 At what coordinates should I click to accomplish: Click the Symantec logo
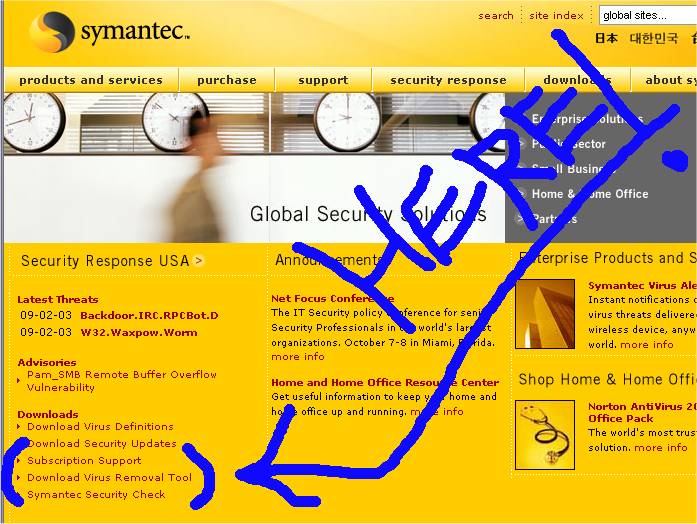tap(110, 32)
